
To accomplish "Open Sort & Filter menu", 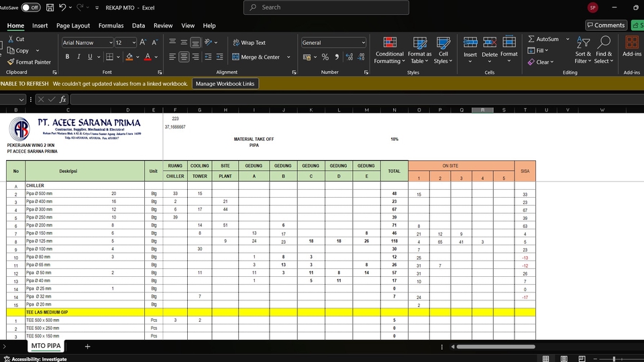I will [x=583, y=50].
